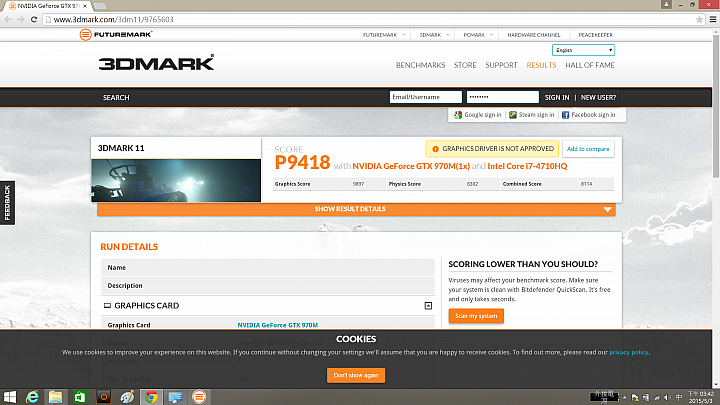Click Search in dark bar

116,97
